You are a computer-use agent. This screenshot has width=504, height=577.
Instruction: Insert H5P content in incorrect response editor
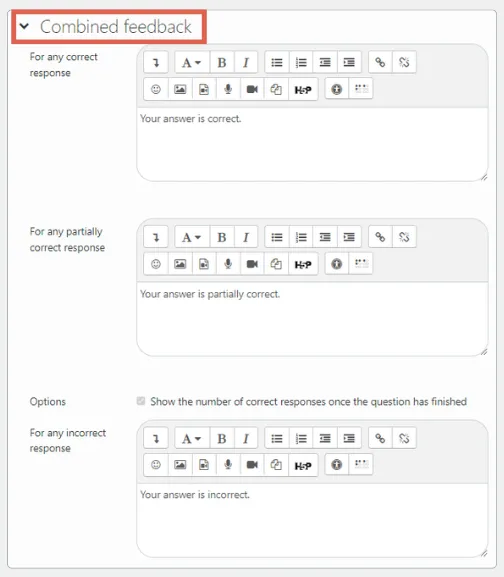pos(303,465)
